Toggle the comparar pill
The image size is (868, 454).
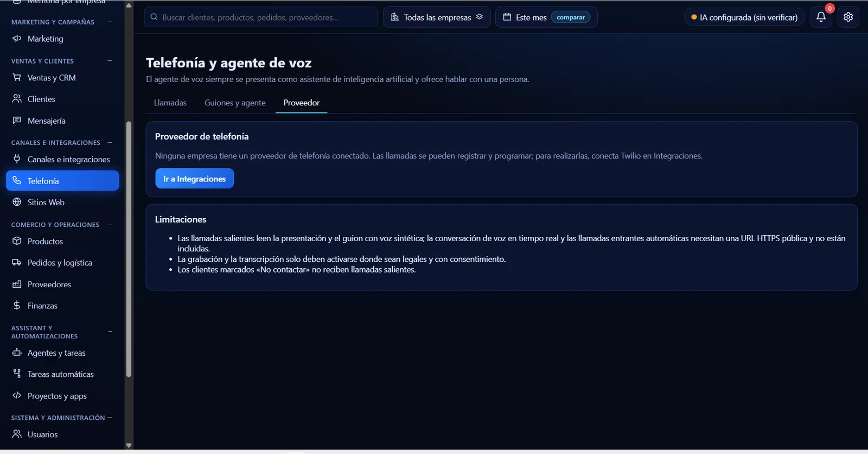point(571,17)
